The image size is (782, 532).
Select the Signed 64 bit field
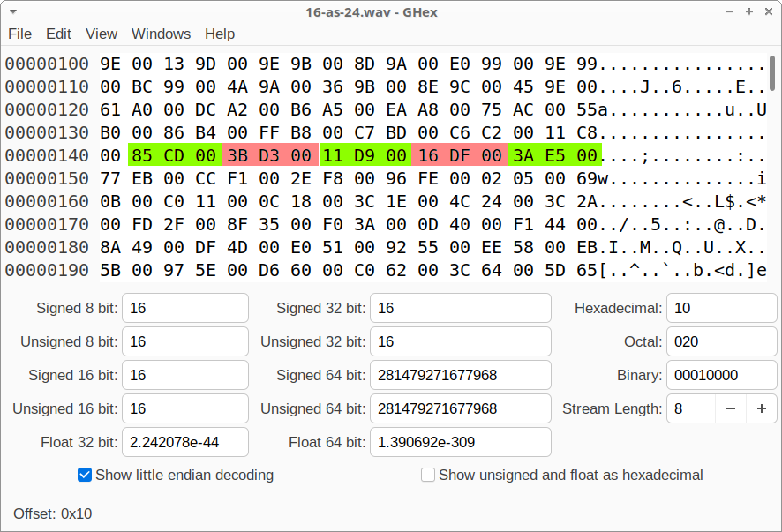click(460, 375)
